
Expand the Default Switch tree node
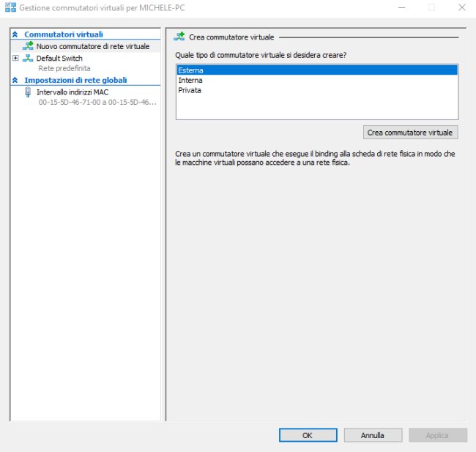click(15, 59)
